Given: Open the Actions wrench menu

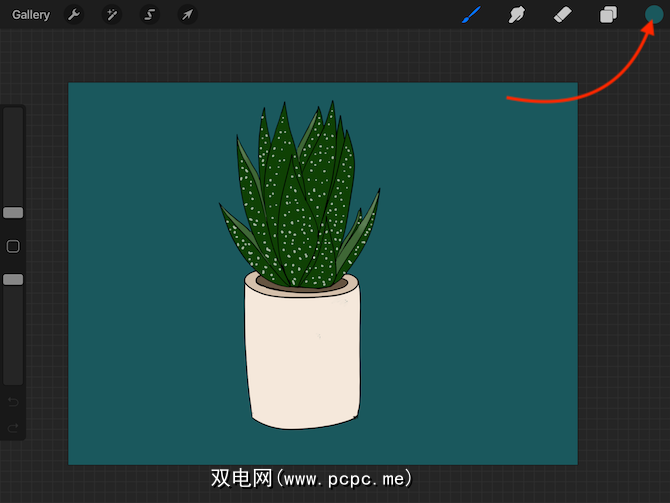Looking at the screenshot, I should coord(74,15).
